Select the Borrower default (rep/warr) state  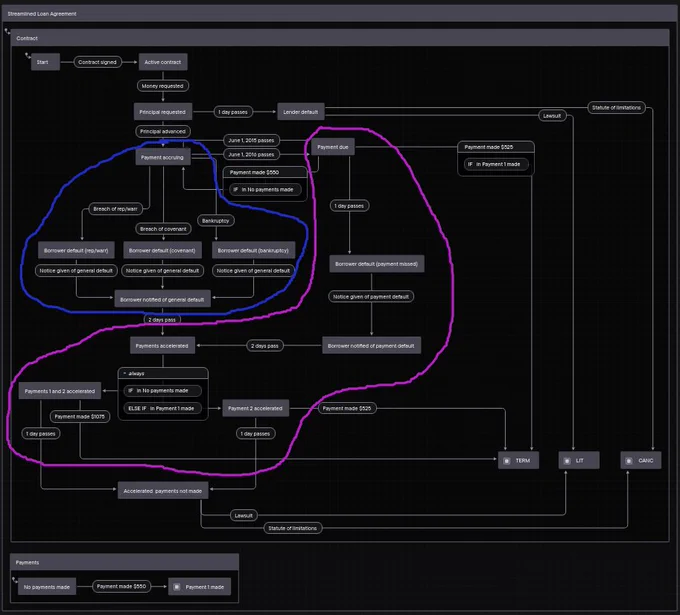(76, 250)
